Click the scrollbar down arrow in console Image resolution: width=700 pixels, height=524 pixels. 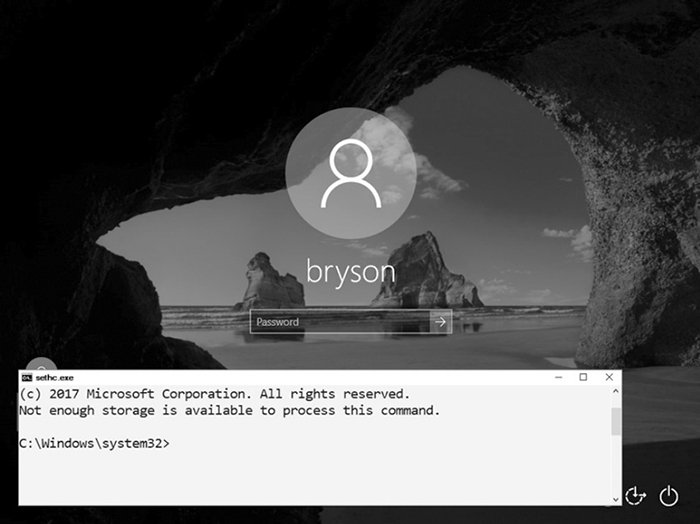[615, 498]
